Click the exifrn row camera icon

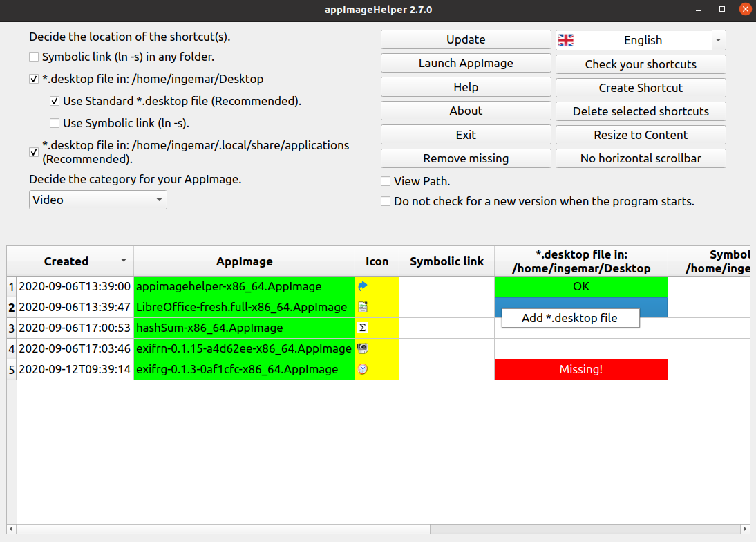(x=363, y=348)
